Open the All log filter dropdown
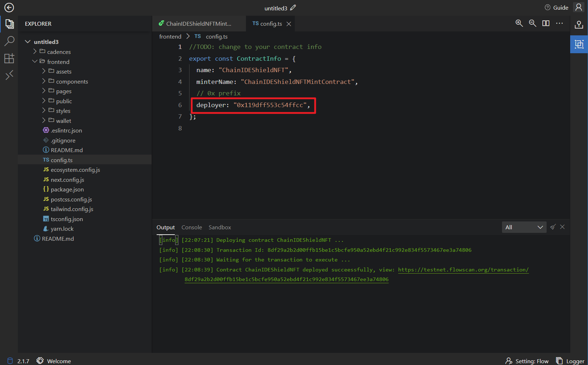 click(x=524, y=227)
